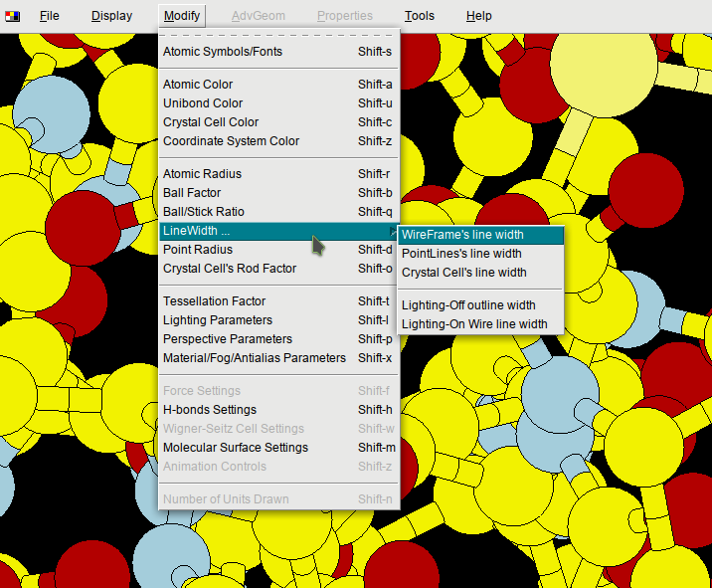The height and width of the screenshot is (588, 712).
Task: Choose Coordinate System Color
Action: click(278, 141)
